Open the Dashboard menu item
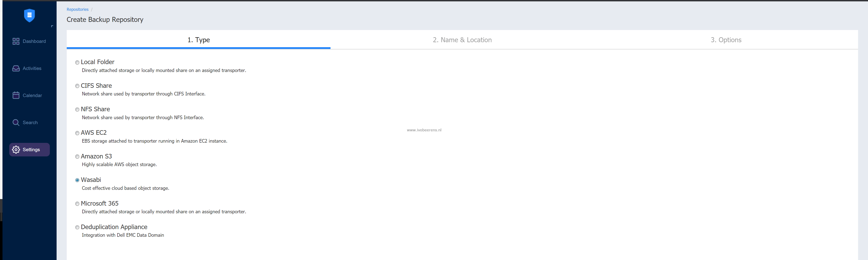 [29, 42]
